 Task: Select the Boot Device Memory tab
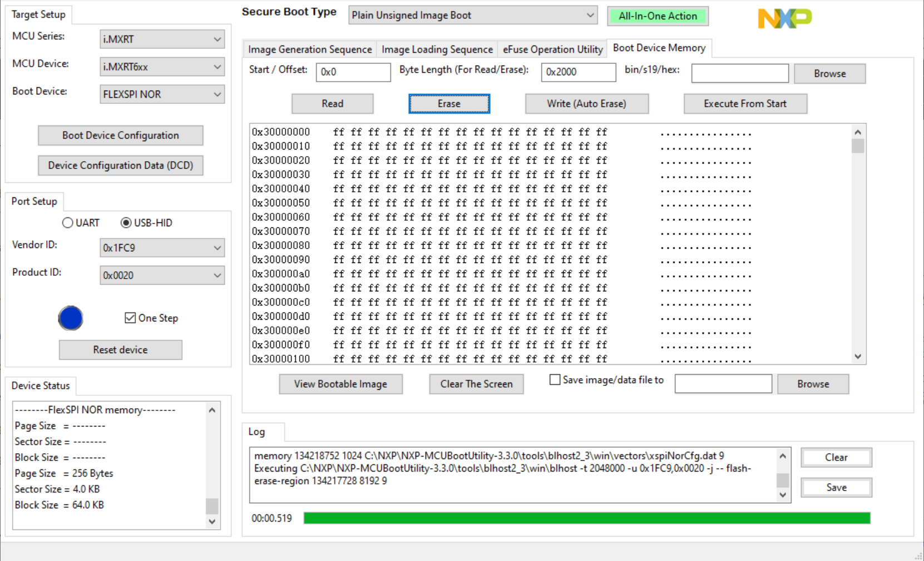point(659,48)
